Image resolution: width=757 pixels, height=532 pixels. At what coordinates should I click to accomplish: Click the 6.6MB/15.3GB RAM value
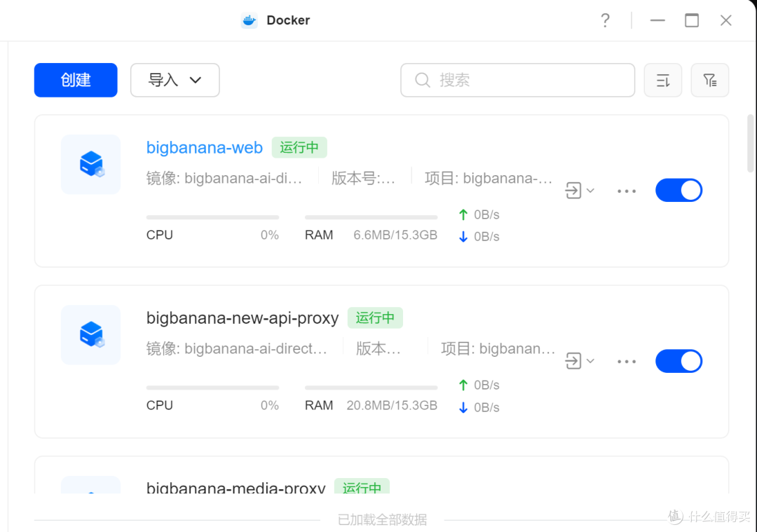(x=395, y=235)
